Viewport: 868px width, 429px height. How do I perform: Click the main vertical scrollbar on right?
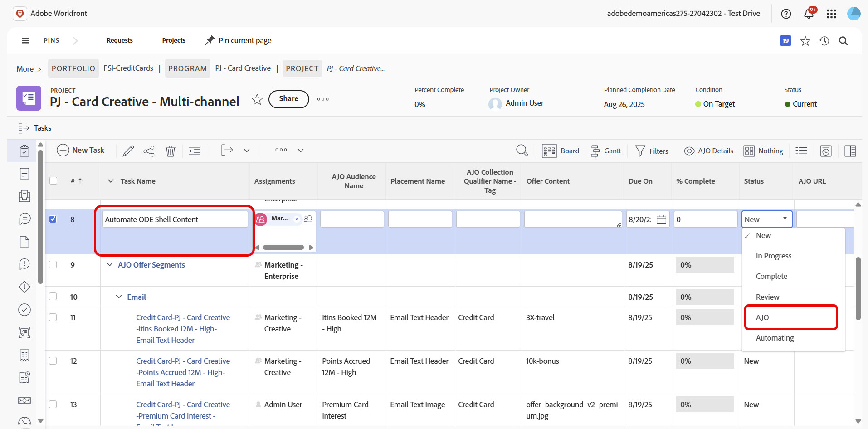(858, 289)
